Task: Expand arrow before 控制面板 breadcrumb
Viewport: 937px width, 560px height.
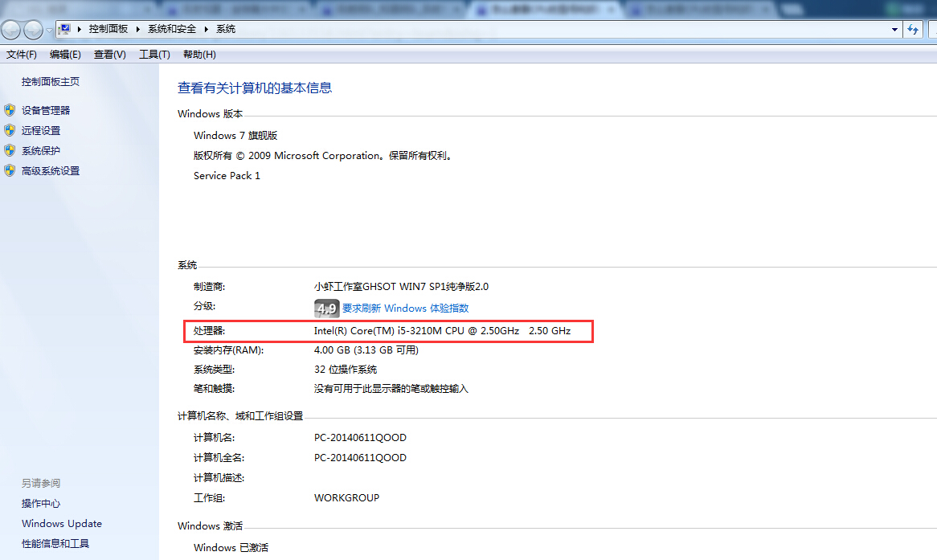Action: point(80,29)
